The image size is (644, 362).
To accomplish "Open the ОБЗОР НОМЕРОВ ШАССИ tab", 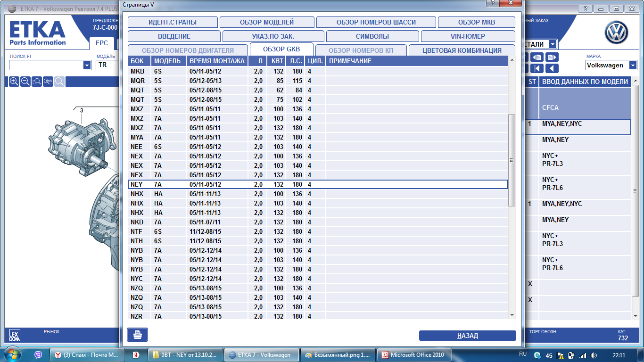I will point(376,22).
